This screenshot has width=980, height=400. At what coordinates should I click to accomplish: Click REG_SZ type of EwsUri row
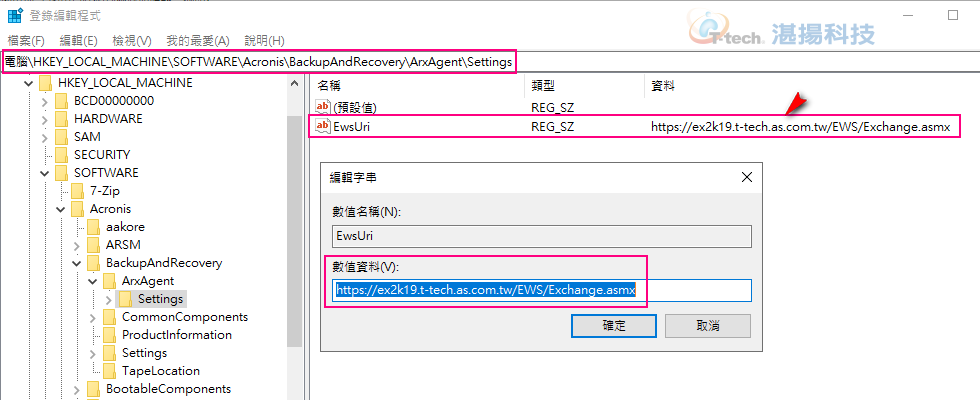tap(552, 126)
